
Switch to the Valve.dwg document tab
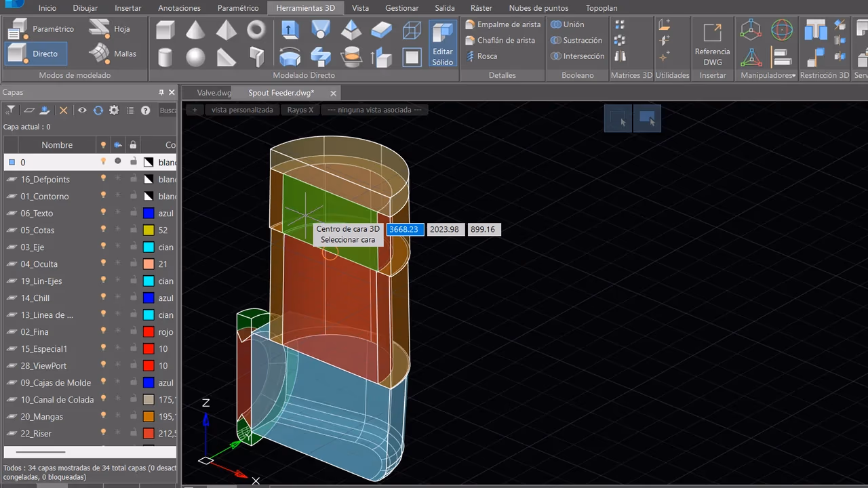(x=214, y=93)
